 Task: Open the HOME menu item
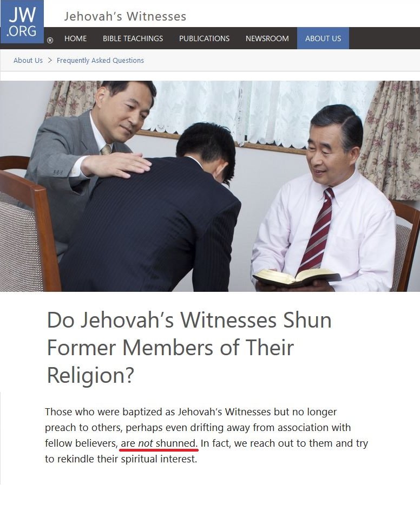click(76, 38)
